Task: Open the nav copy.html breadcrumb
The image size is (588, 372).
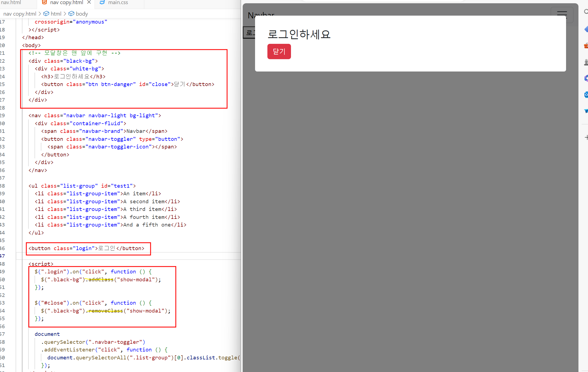Action: 20,14
